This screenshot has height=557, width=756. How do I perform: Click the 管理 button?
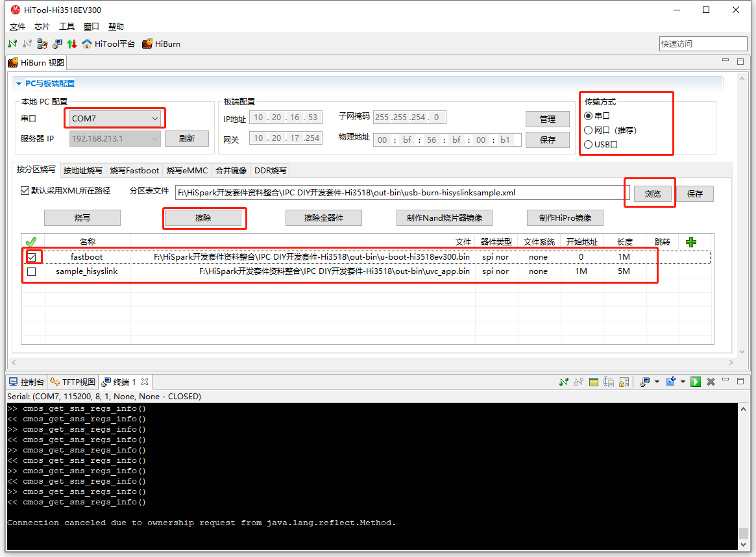547,119
